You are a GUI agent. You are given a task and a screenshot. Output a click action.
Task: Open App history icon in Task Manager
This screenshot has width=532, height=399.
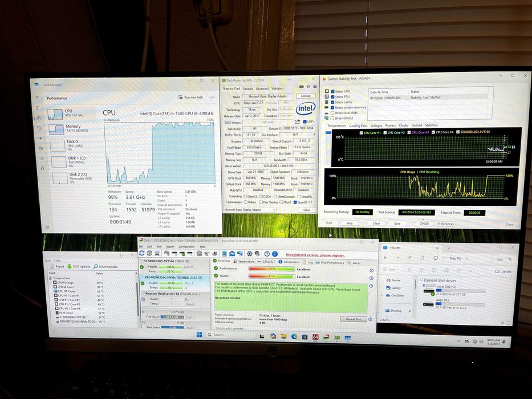coord(39,128)
